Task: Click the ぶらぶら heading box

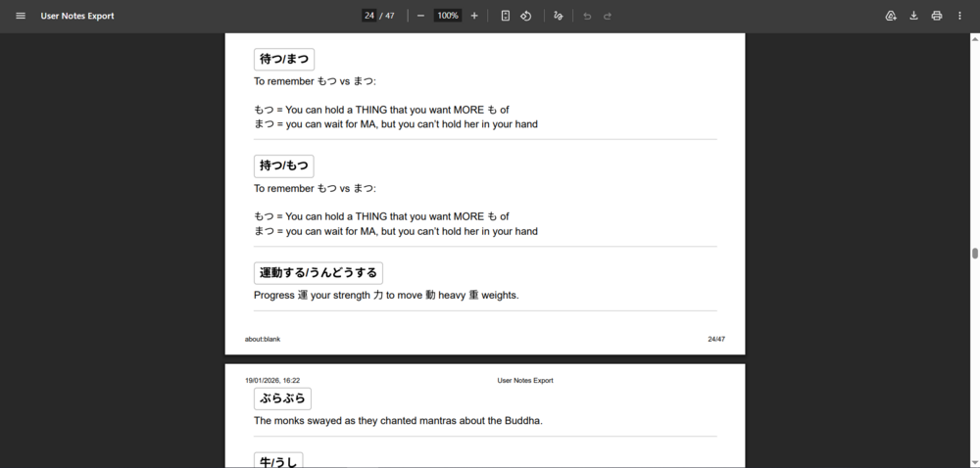Action: (x=282, y=398)
